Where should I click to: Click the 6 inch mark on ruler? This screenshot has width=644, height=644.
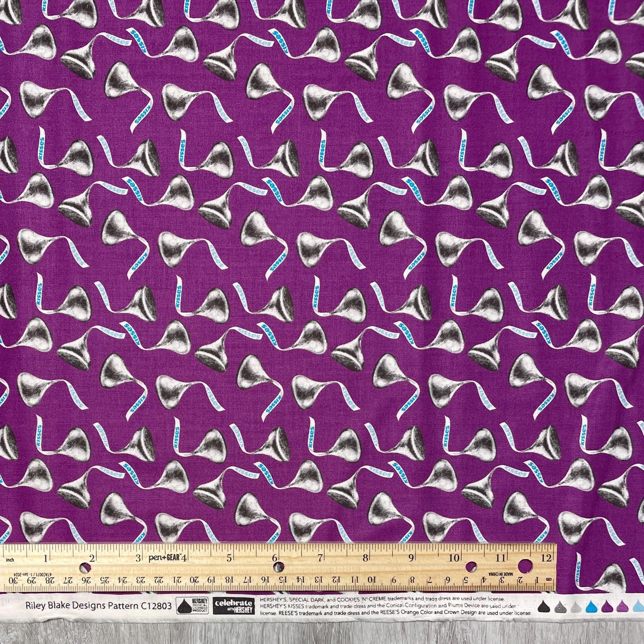[x=275, y=557]
